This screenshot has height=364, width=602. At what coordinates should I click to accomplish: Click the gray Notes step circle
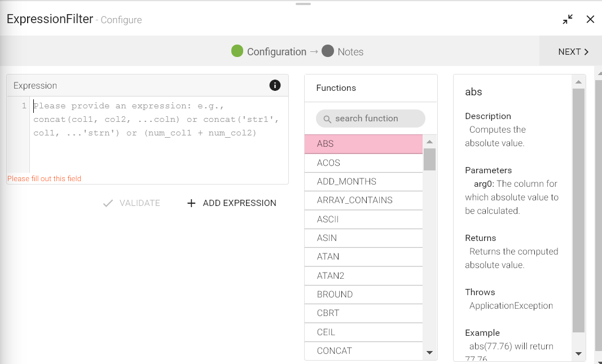(x=328, y=51)
